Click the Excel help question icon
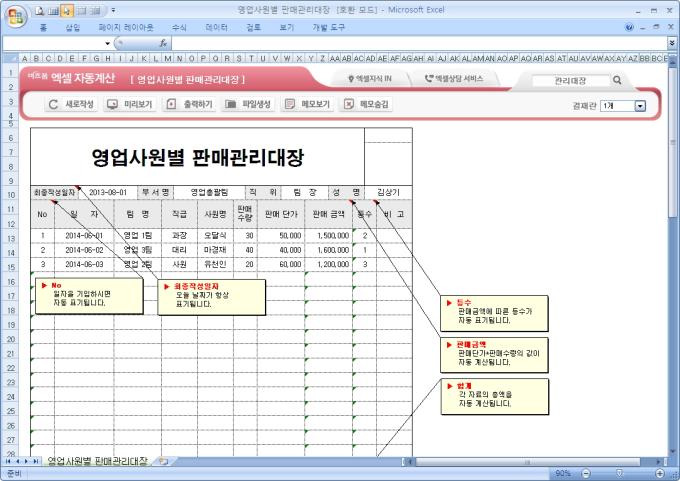The image size is (680, 481). tap(629, 27)
